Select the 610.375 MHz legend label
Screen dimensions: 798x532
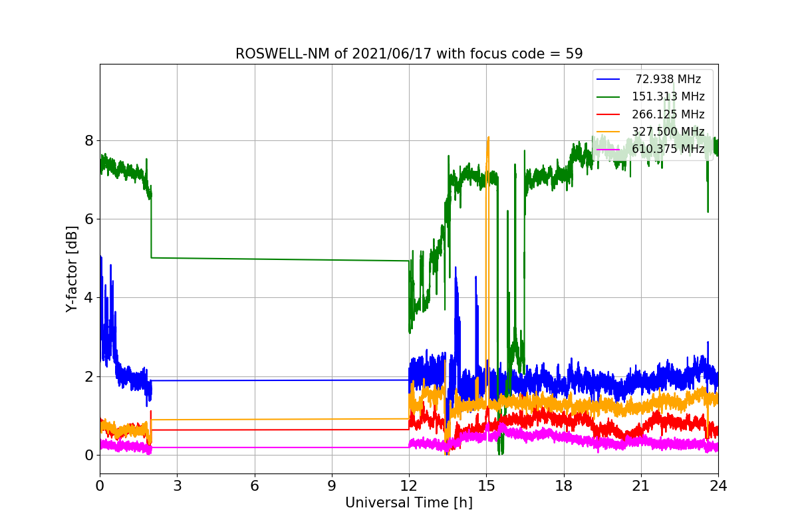click(x=668, y=149)
